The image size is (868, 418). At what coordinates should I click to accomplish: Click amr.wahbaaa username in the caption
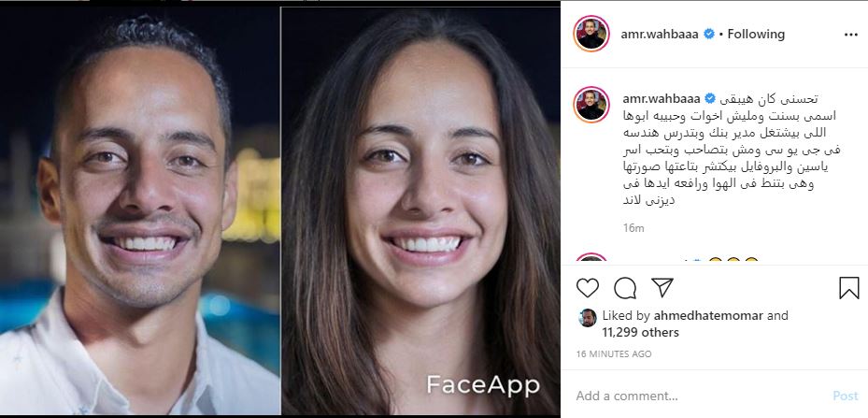click(x=662, y=99)
